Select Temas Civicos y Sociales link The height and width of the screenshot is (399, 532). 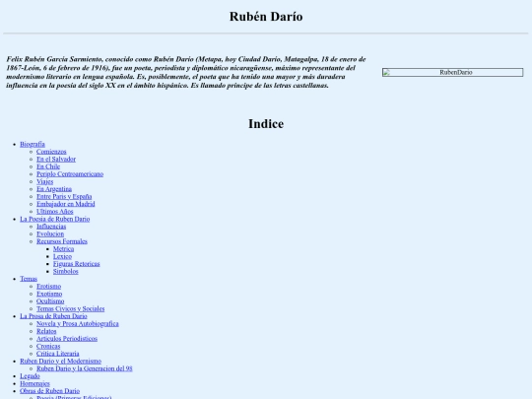[x=71, y=308]
